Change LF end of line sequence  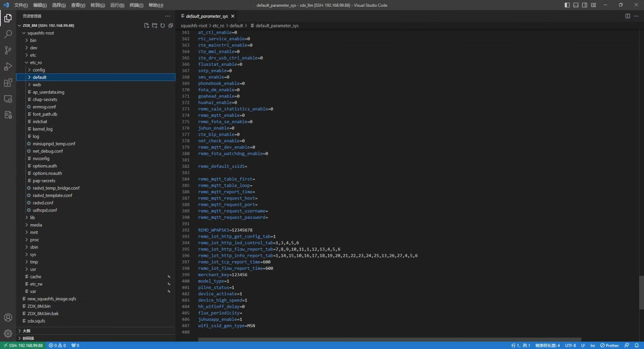click(x=583, y=345)
